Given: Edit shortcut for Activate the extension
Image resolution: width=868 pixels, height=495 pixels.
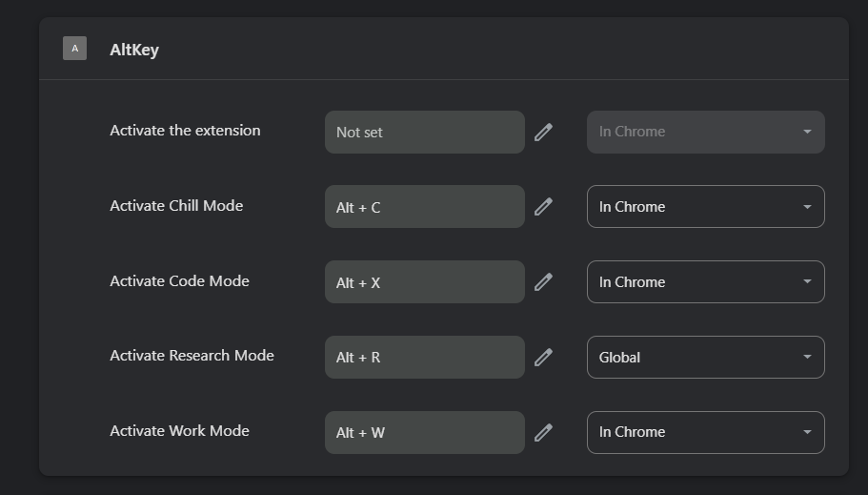Looking at the screenshot, I should [x=543, y=133].
